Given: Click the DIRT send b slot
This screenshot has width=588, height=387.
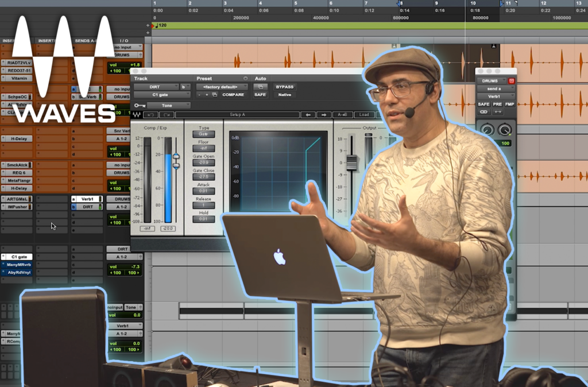Looking at the screenshot, I should 87,207.
